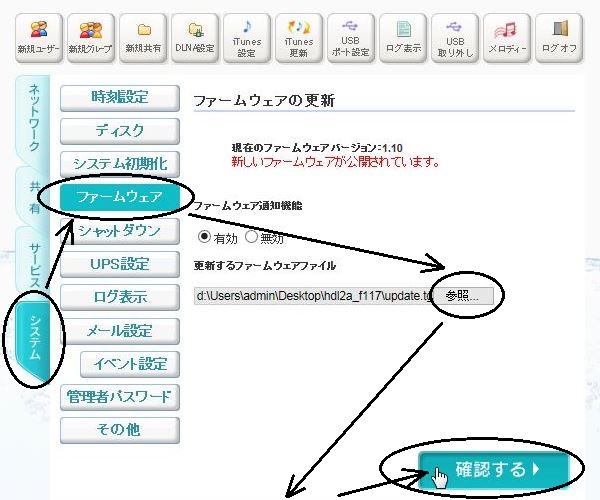This screenshot has width=600, height=500.
Task: Open the イベント設定 submenu item
Action: (130, 364)
